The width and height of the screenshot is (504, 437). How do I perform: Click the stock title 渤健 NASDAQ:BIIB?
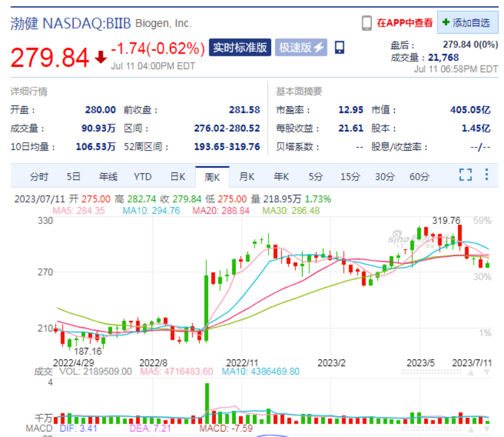(71, 24)
